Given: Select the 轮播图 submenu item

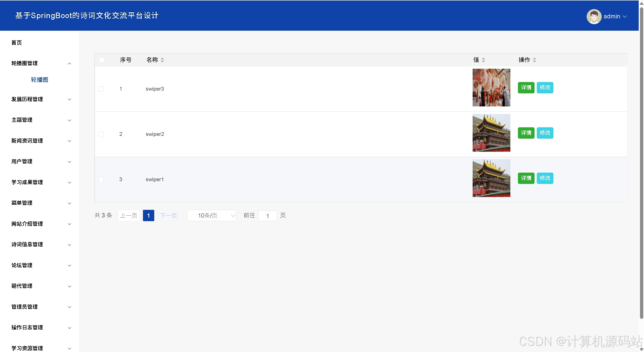Looking at the screenshot, I should (x=40, y=80).
